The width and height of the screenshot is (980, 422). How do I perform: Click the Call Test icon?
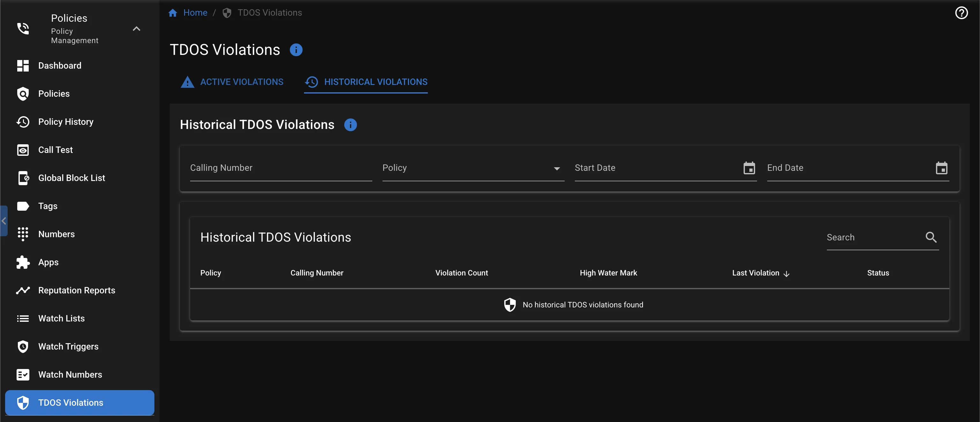(x=23, y=150)
